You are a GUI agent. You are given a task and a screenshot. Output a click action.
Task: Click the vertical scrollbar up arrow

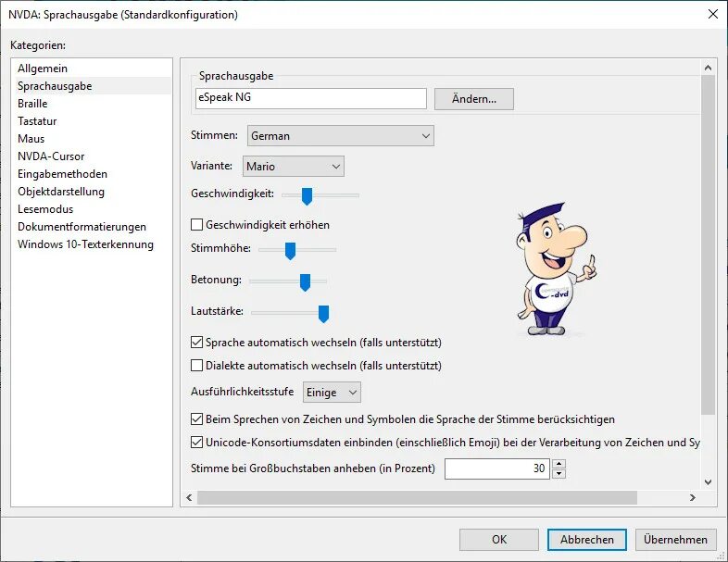click(x=708, y=68)
